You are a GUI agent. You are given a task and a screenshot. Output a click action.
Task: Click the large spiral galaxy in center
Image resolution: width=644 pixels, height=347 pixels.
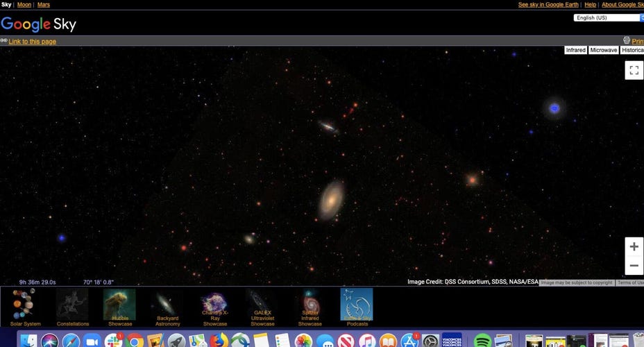click(331, 200)
